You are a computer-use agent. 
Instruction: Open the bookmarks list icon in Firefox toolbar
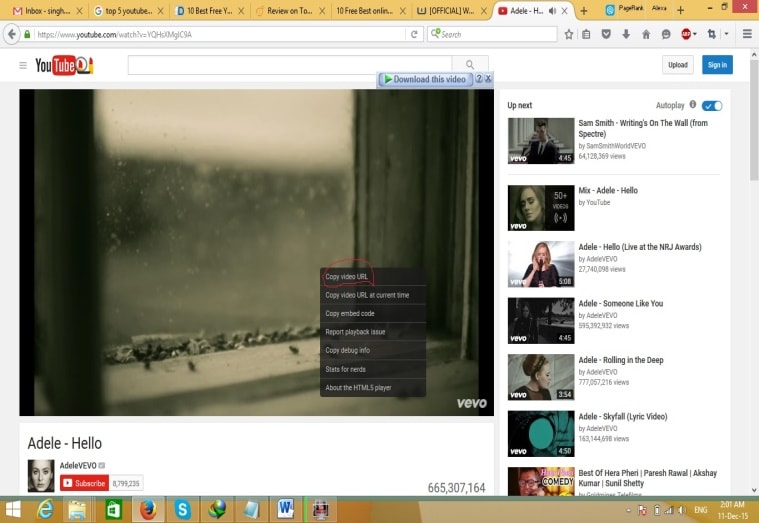(586, 34)
